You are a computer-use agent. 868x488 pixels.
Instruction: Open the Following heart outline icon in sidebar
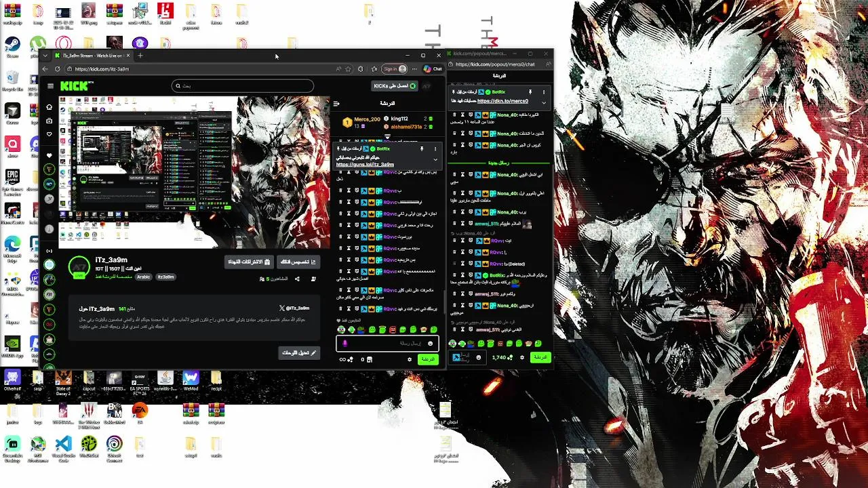click(49, 134)
